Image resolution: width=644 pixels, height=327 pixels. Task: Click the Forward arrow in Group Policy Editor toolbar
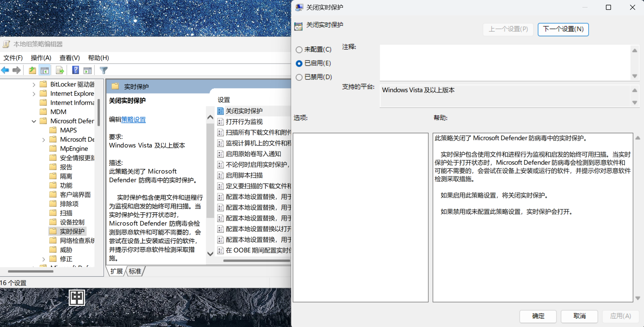pos(16,70)
